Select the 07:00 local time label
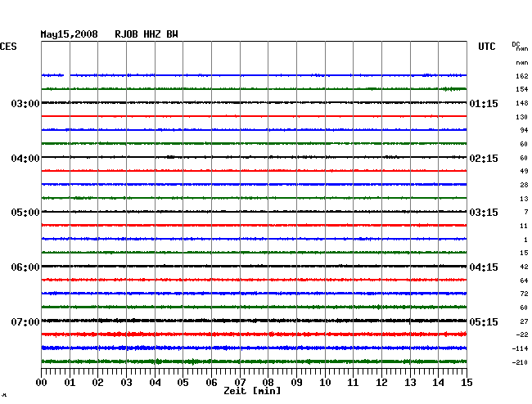The height and width of the screenshot is (404, 532). coord(25,321)
